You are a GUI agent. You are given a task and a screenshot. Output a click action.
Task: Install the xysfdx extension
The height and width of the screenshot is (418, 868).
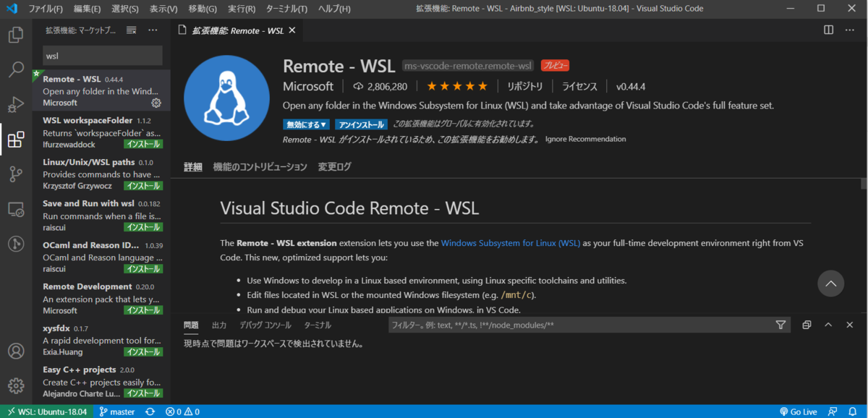coord(142,352)
